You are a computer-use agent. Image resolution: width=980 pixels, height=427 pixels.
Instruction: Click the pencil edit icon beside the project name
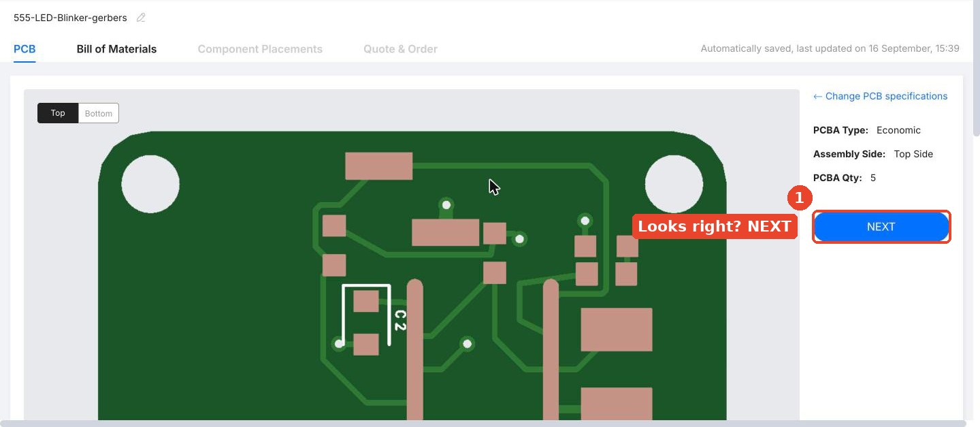pyautogui.click(x=141, y=18)
